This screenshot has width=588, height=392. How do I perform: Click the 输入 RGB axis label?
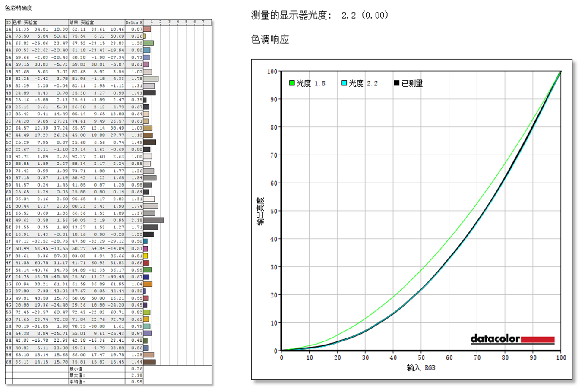click(421, 368)
